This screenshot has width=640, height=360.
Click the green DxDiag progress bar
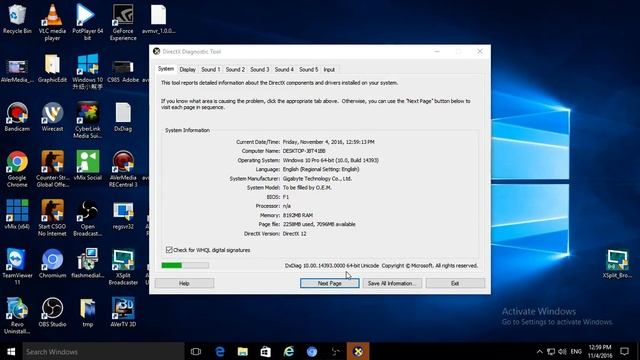pyautogui.click(x=185, y=265)
